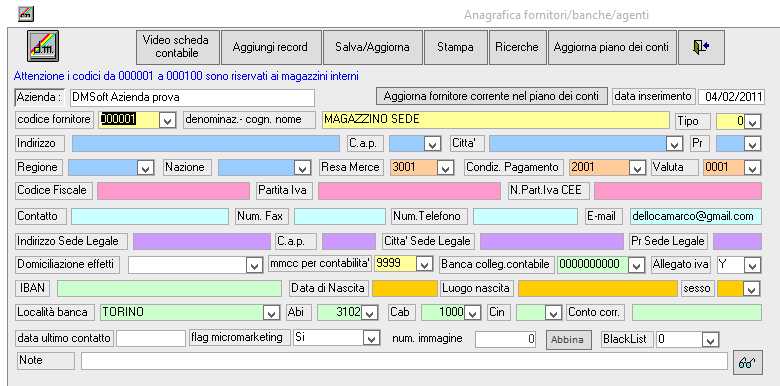Click Aggiorna fornitore corrente nel piano dei conti
The width and height of the screenshot is (780, 386).
(491, 96)
